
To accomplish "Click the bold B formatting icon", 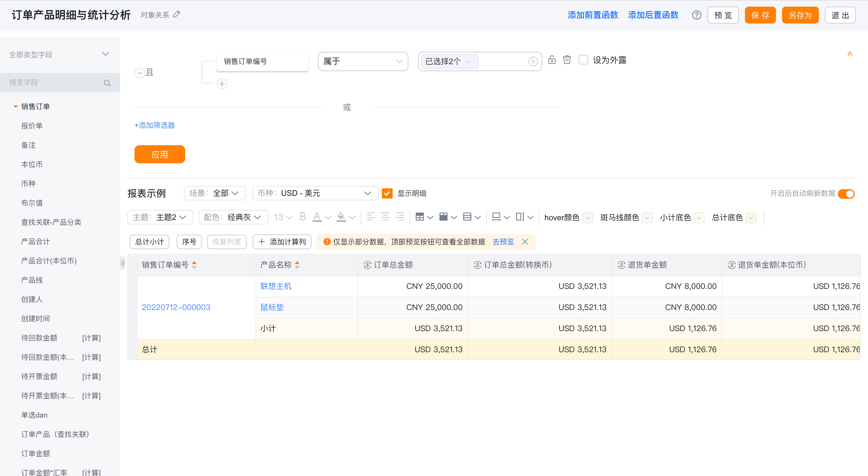I will [303, 217].
